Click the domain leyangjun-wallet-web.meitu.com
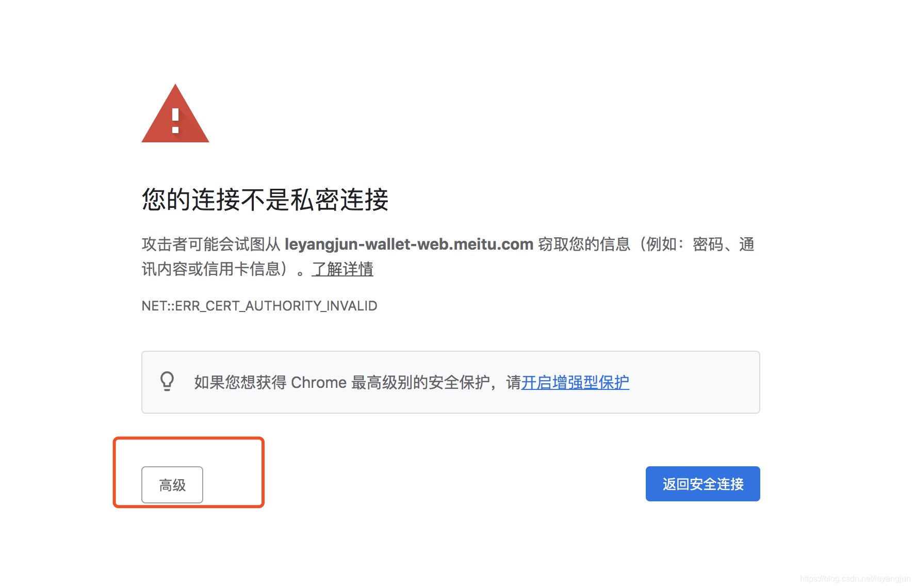The height and width of the screenshot is (588, 915). [x=409, y=244]
